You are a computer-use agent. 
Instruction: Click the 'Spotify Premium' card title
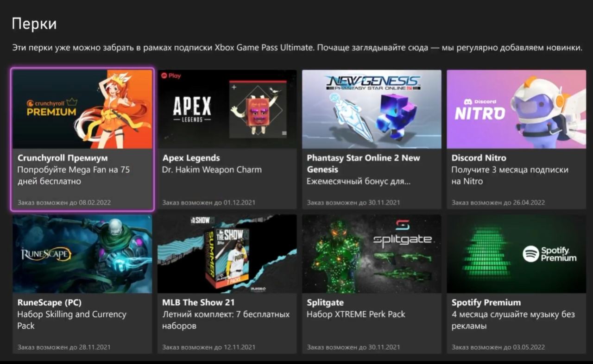(486, 302)
